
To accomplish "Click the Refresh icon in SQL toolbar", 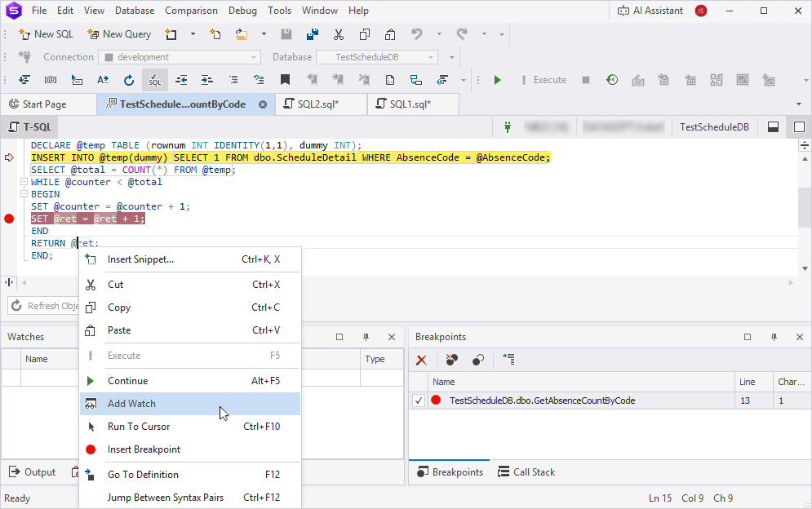I will point(128,80).
